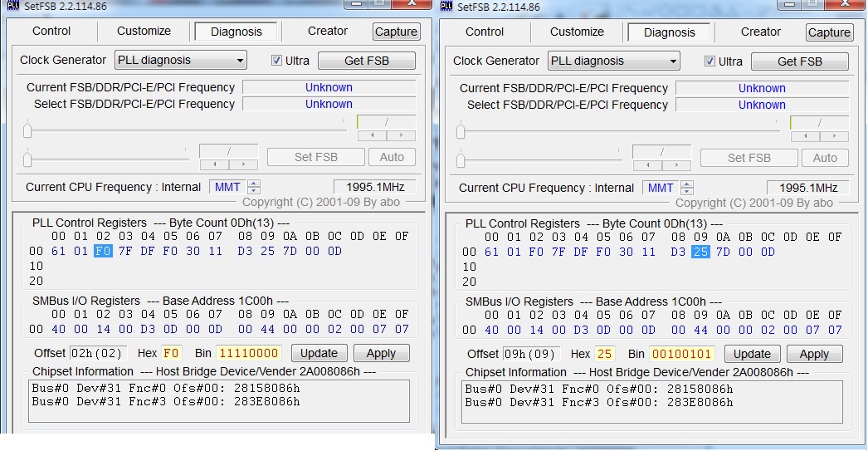This screenshot has width=868, height=451.
Task: Click Update button in right window
Action: coord(752,354)
